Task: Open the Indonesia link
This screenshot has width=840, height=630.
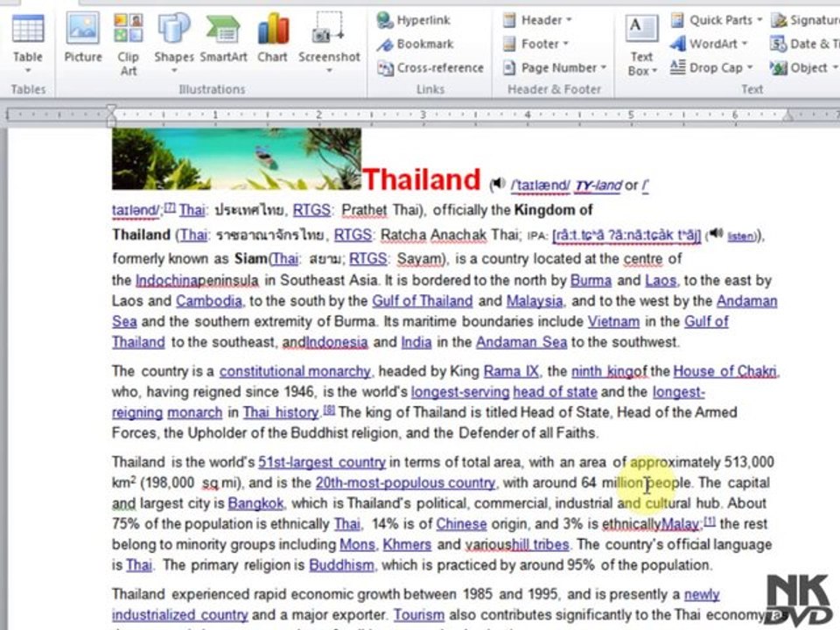Action: coord(336,342)
